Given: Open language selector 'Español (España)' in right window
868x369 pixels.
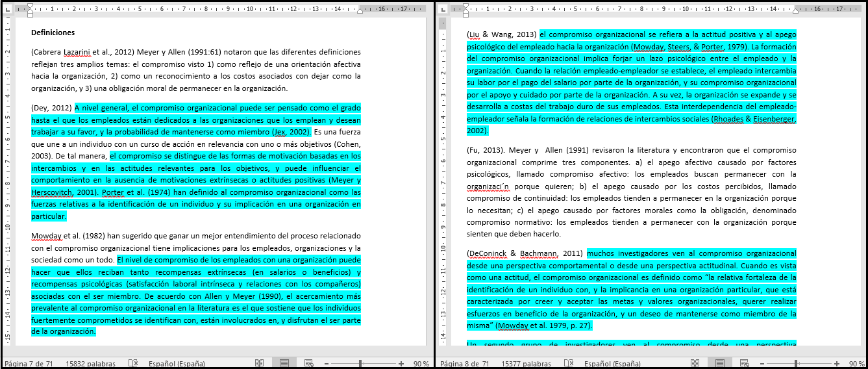Looking at the screenshot, I should (613, 363).
